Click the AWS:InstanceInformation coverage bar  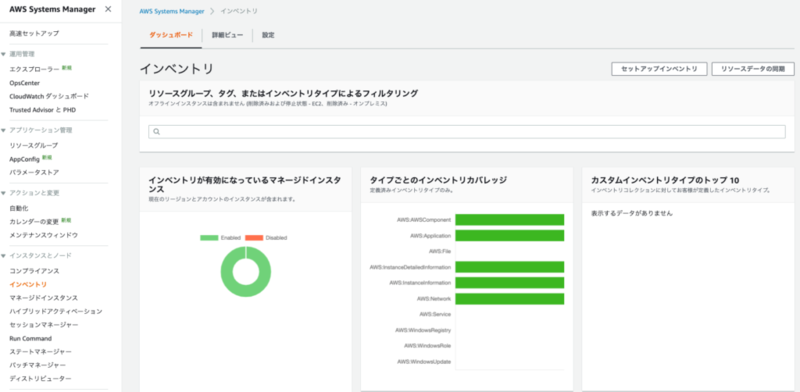(x=510, y=283)
